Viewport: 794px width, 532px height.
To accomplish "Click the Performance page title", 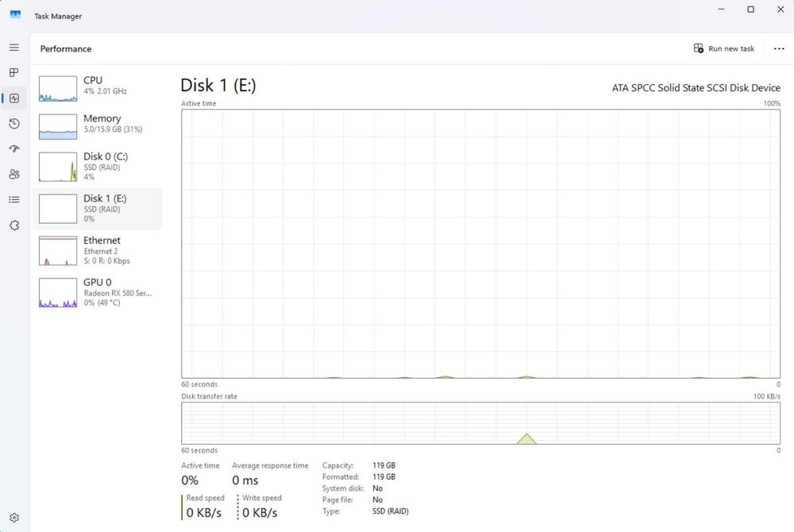I will pos(66,48).
